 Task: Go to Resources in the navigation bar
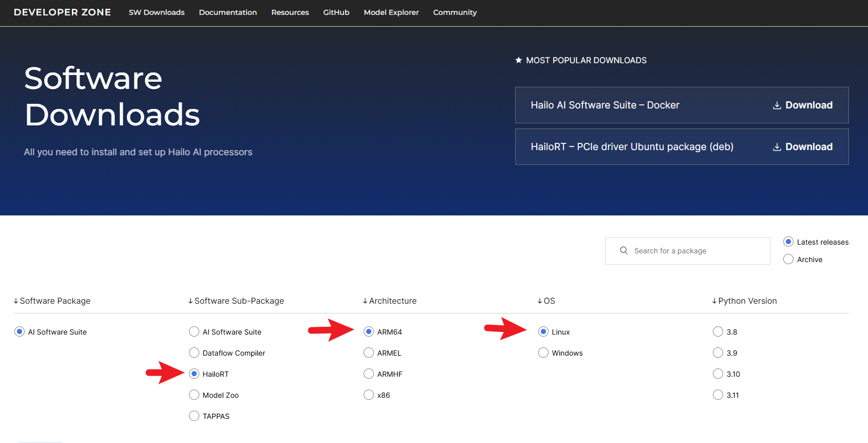(x=290, y=12)
